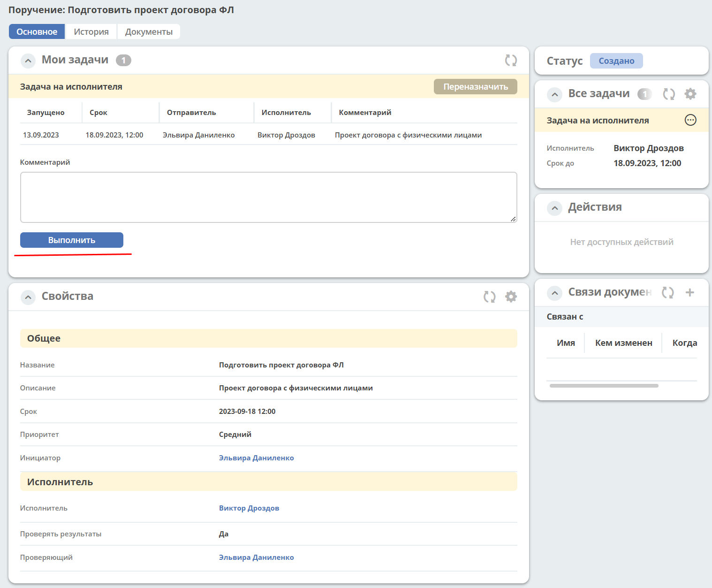Click the Создано status badge
Image resolution: width=712 pixels, height=588 pixels.
click(616, 61)
